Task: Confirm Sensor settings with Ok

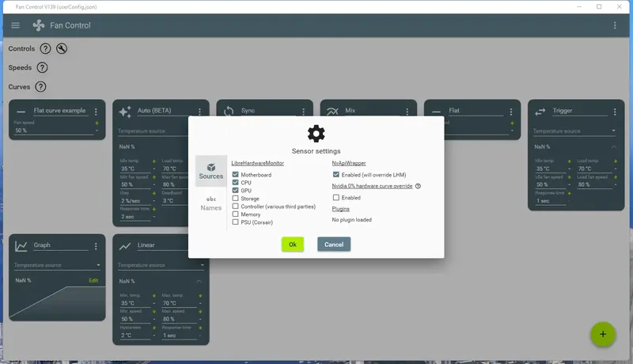Action: [x=293, y=245]
